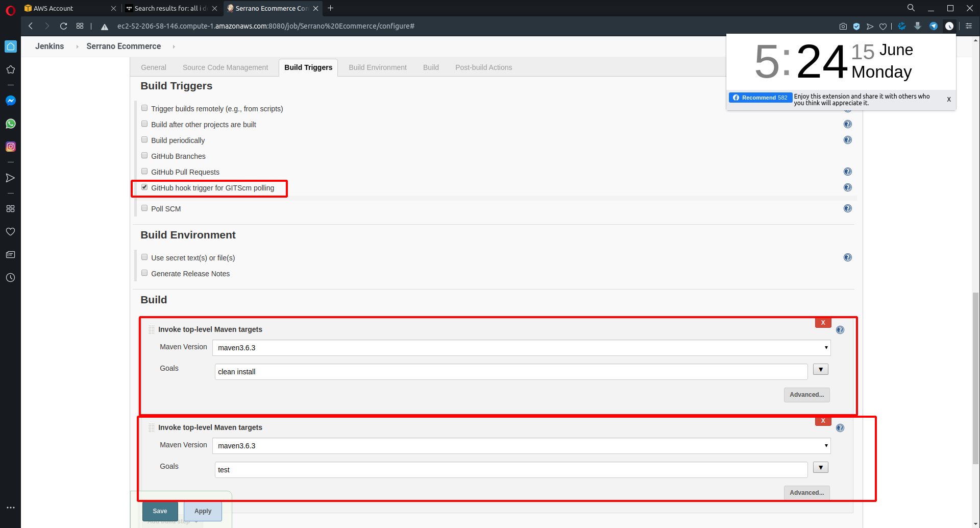
Task: Check the Poll SCM checkbox
Action: pyautogui.click(x=144, y=208)
